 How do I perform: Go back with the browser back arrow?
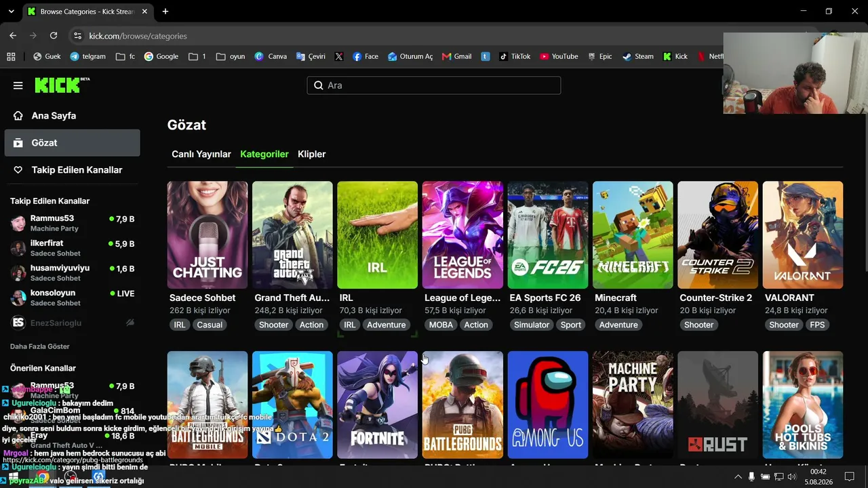pos(13,35)
